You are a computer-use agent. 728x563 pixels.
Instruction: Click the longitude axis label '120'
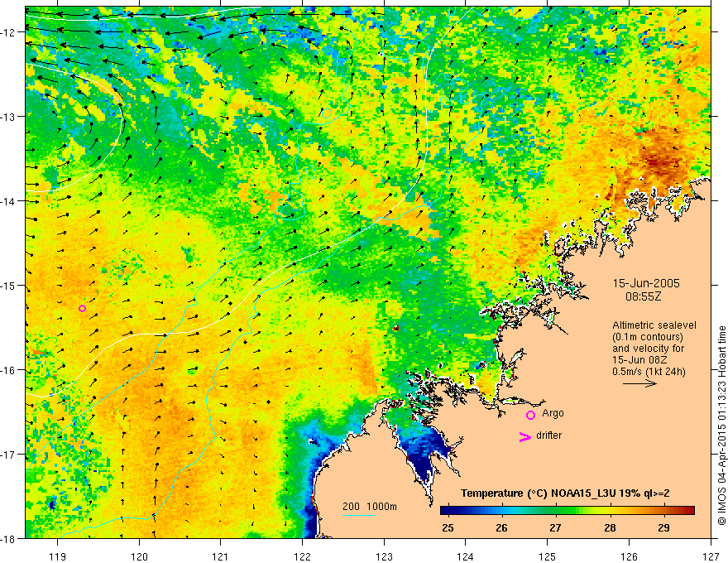coord(139,556)
